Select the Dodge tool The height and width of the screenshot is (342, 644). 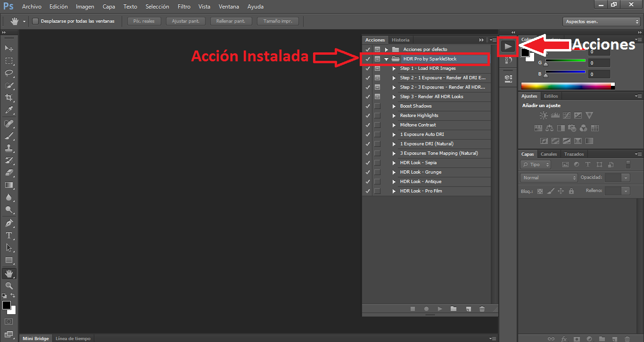pyautogui.click(x=9, y=210)
